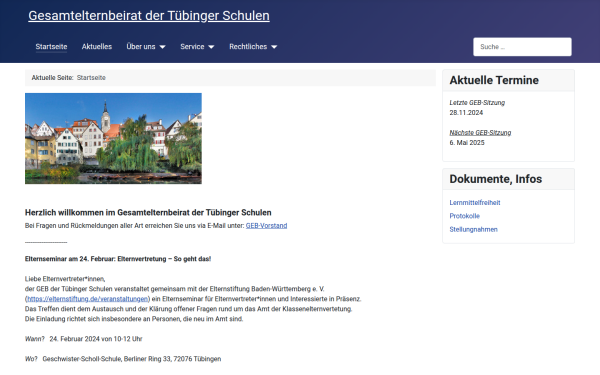Click the Tübingen riverside photo
The height and width of the screenshot is (375, 600).
[113, 139]
